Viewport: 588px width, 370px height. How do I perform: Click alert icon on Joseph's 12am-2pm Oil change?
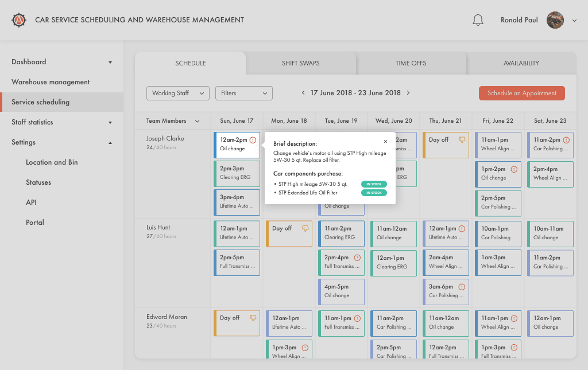pos(253,140)
